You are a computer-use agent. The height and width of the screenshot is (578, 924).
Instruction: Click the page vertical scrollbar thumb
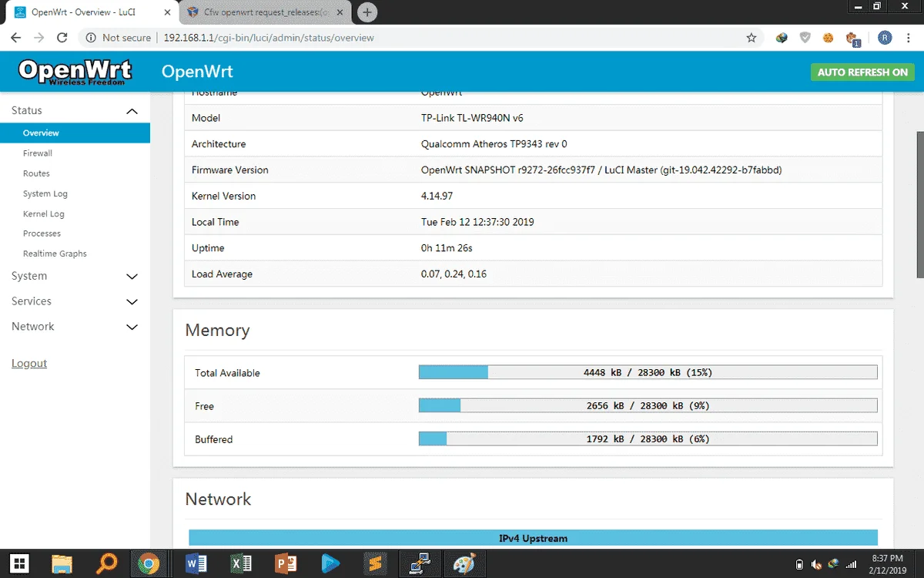(919, 204)
